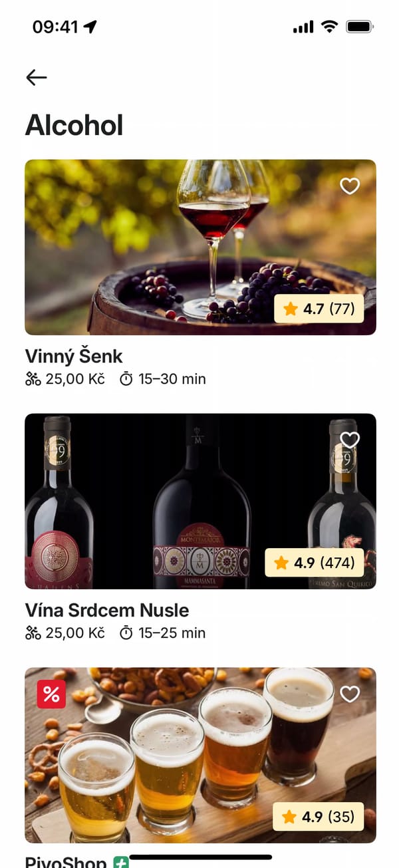Tap timer icon next to 15–30 min
Viewport: 401px width, 868px height.
(x=126, y=379)
